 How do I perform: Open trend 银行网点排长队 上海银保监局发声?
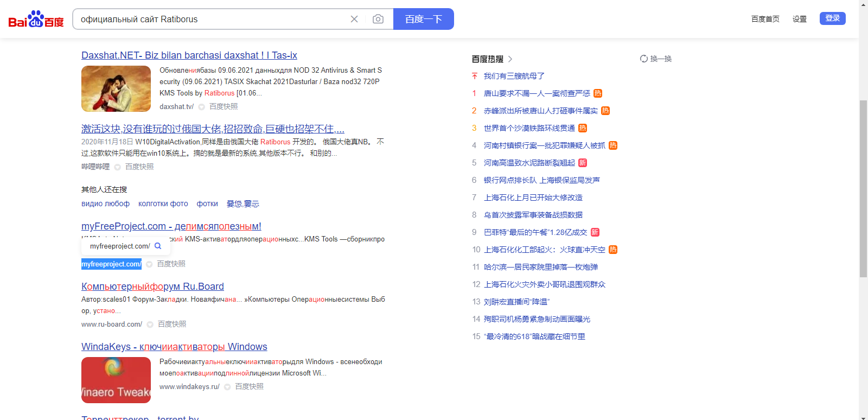pyautogui.click(x=542, y=180)
